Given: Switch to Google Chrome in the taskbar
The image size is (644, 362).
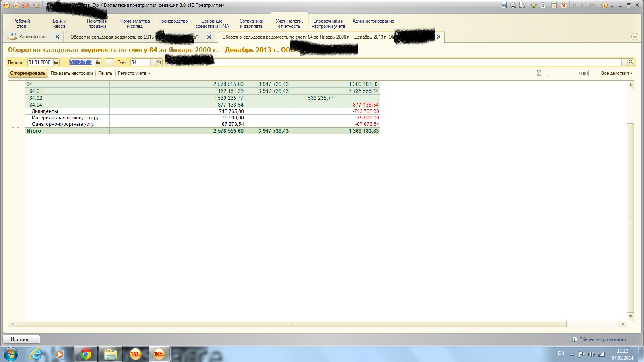Looking at the screenshot, I should tap(85, 354).
